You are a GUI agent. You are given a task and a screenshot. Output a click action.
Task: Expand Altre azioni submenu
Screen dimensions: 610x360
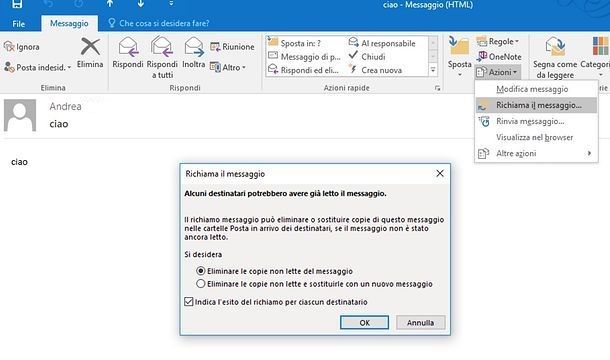point(536,153)
